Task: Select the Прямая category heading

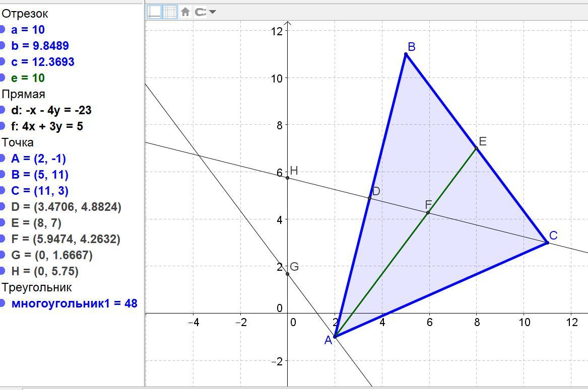Action: 23,94
